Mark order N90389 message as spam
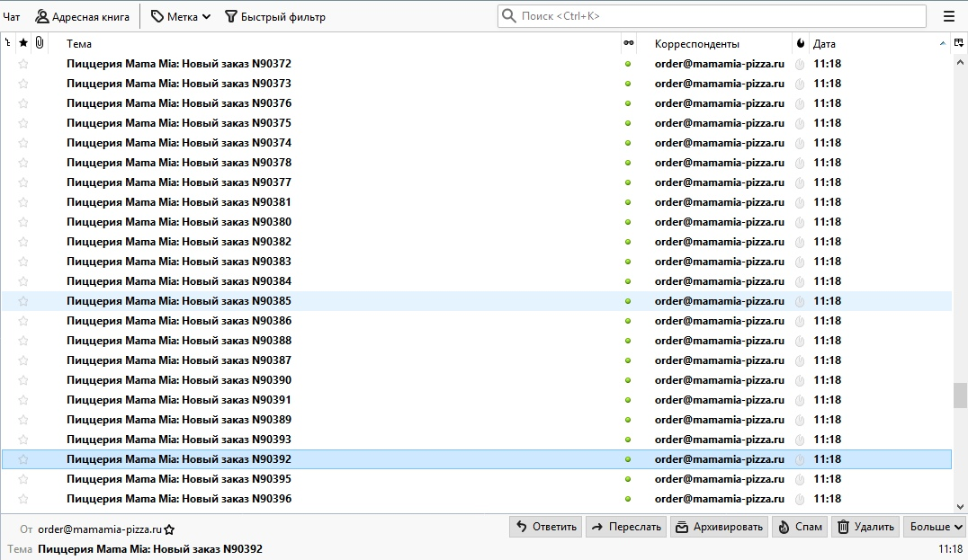 pyautogui.click(x=800, y=420)
